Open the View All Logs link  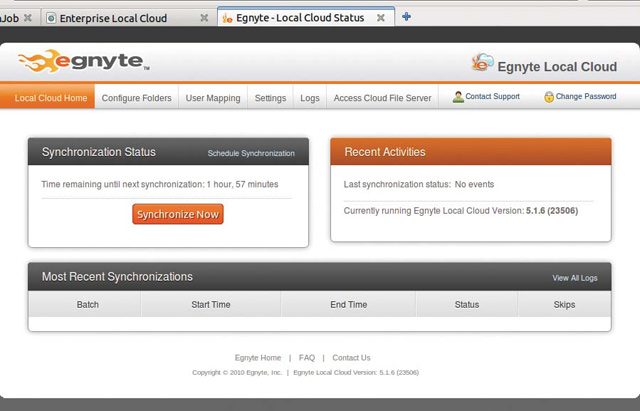[x=575, y=278]
